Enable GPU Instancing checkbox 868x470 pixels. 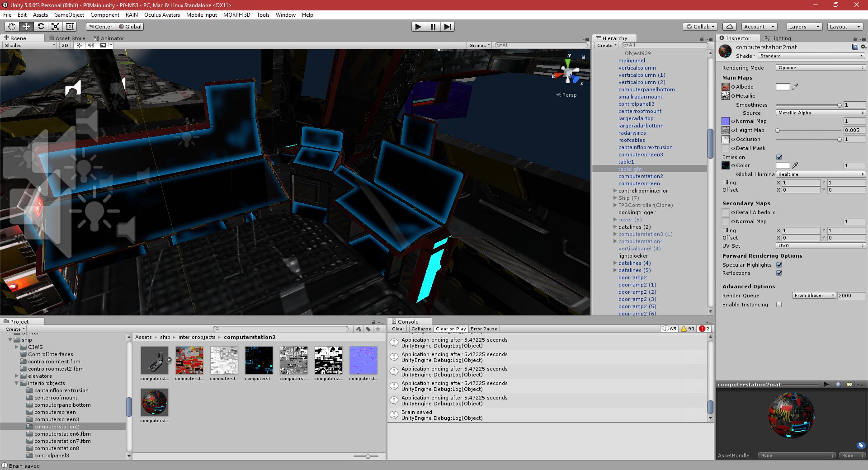click(779, 305)
